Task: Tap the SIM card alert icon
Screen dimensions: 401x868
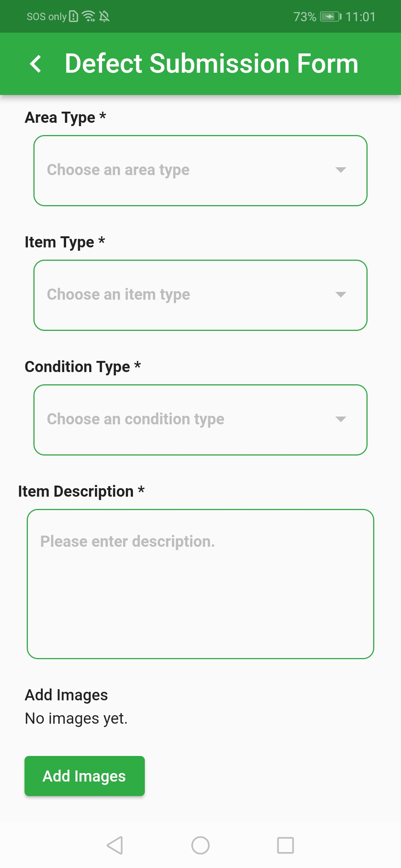Action: 74,16
